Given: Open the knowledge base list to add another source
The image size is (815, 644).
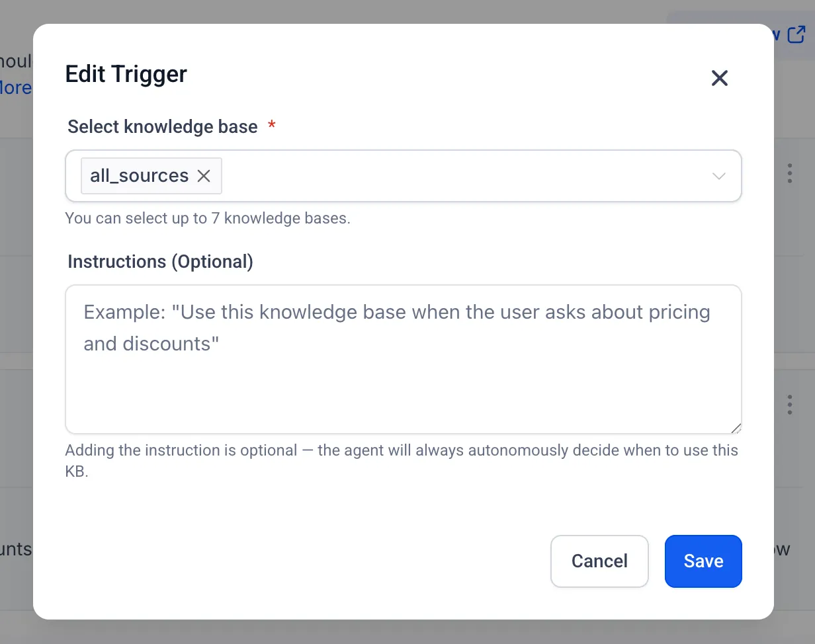Looking at the screenshot, I should 719,176.
